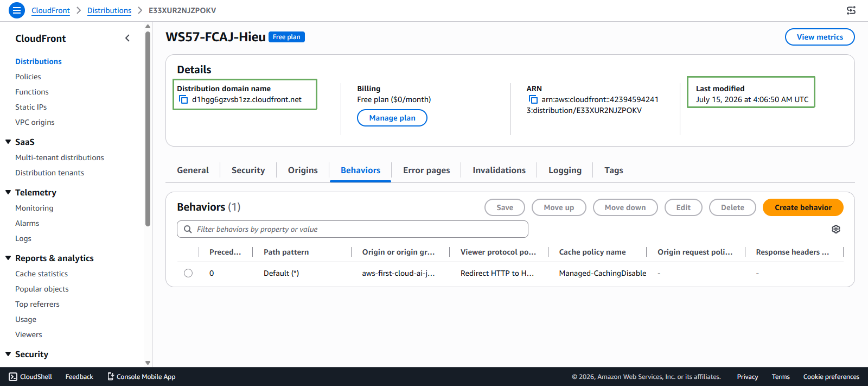Click Create behavior

click(x=803, y=207)
